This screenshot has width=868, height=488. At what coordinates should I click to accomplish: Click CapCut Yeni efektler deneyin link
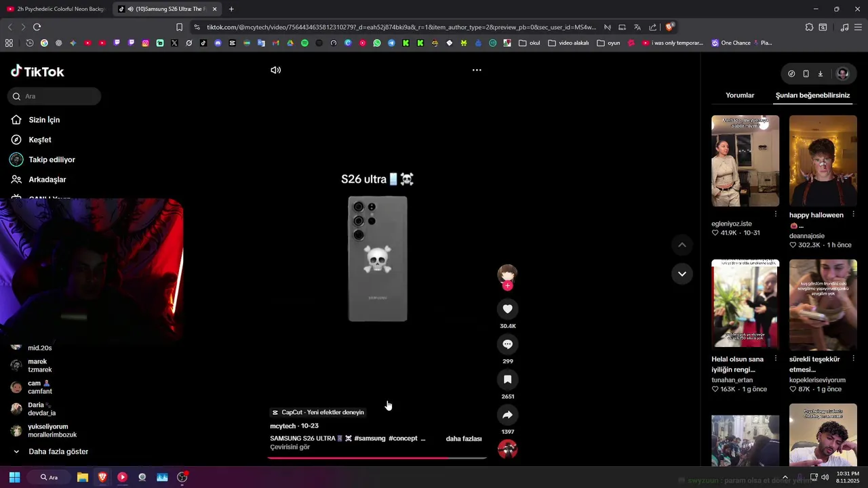318,412
